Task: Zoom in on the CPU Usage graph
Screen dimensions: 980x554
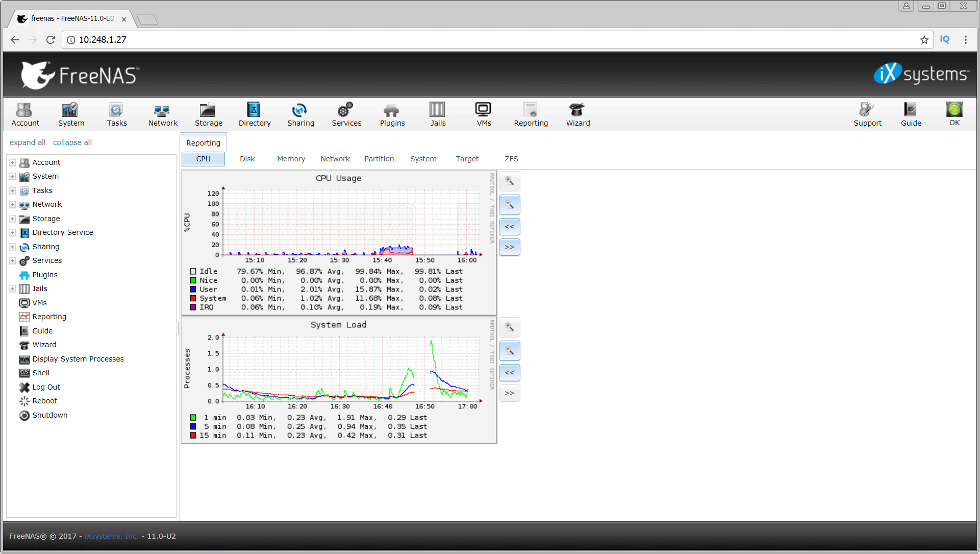Action: [509, 181]
